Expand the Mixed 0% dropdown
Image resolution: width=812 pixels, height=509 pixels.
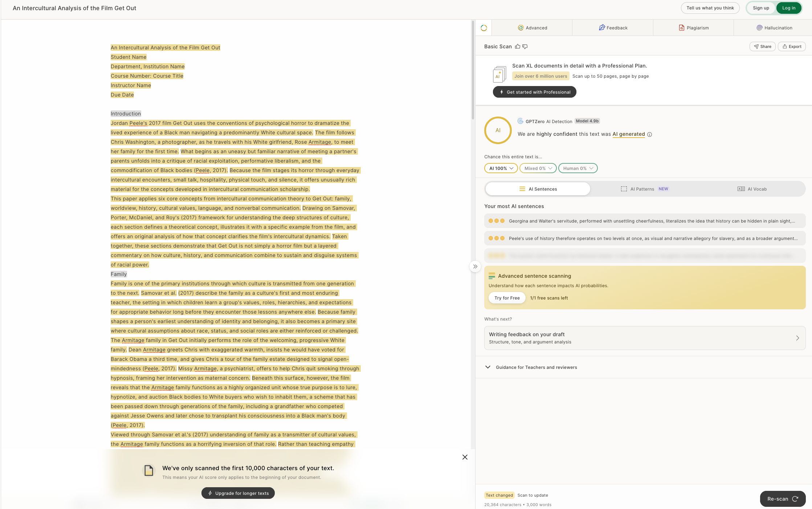(x=538, y=168)
